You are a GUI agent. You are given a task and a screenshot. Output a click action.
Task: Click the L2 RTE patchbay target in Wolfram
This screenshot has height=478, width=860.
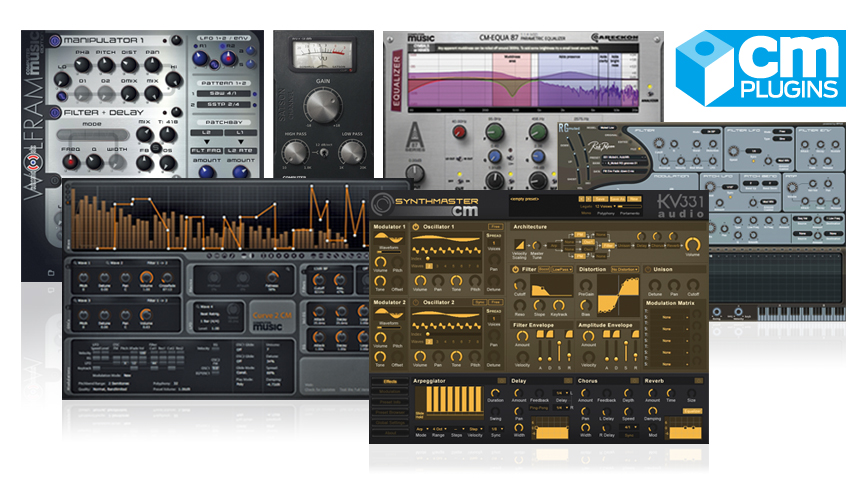click(240, 150)
